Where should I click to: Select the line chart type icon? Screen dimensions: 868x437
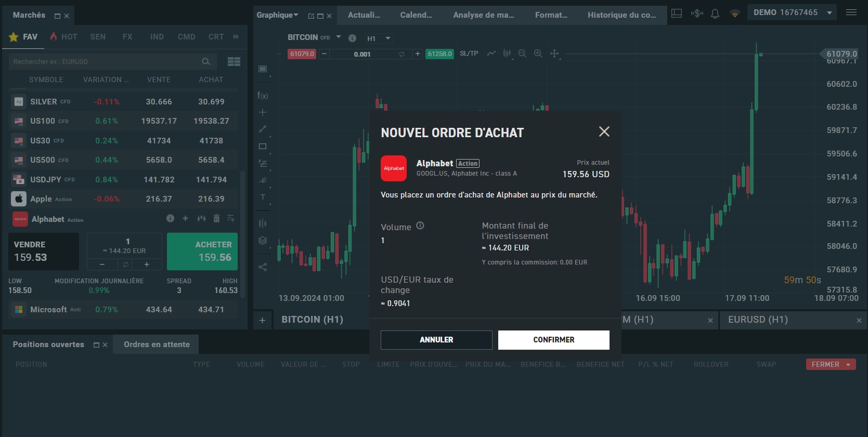(x=491, y=54)
